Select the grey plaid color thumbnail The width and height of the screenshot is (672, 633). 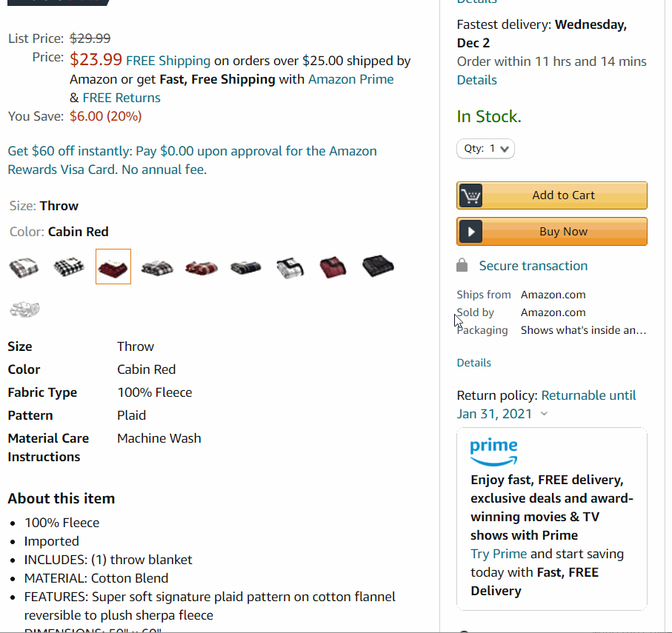pos(157,266)
